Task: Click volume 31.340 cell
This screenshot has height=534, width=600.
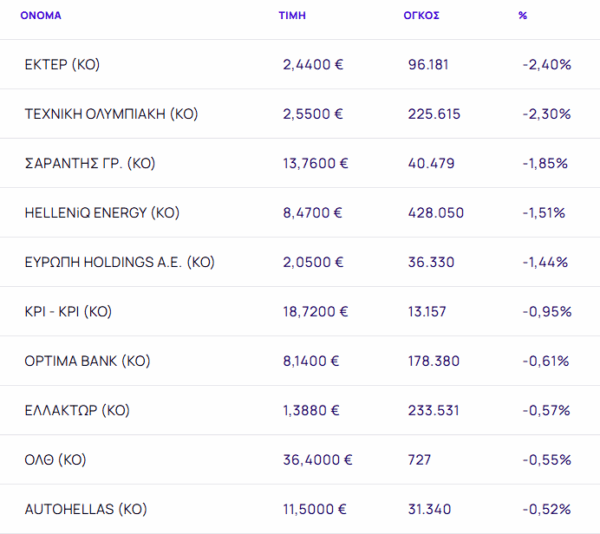Action: [429, 509]
